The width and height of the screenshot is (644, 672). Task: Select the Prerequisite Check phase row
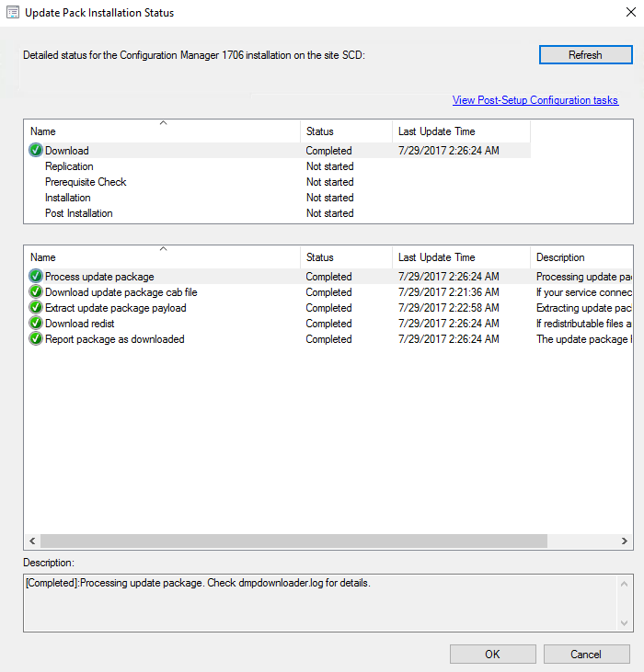click(278, 182)
